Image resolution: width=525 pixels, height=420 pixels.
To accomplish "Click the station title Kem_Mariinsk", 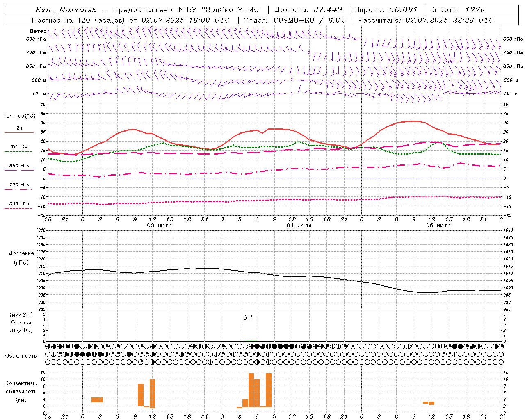I will tap(65, 10).
